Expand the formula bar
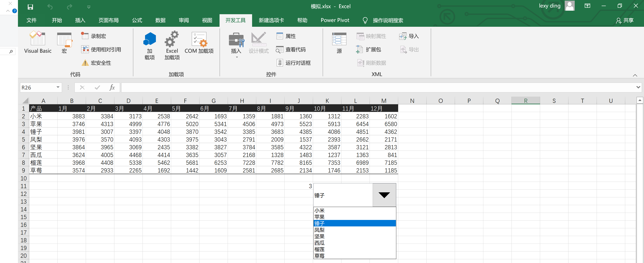The image size is (644, 263). pos(638,87)
